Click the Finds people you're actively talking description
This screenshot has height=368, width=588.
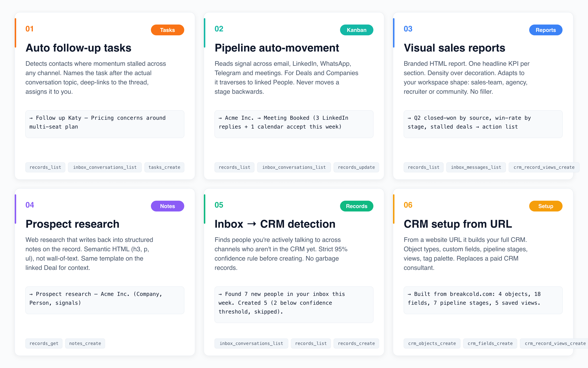281,254
